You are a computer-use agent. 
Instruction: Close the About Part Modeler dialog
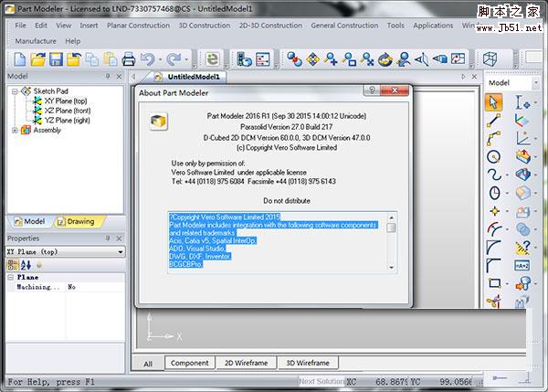pyautogui.click(x=395, y=90)
